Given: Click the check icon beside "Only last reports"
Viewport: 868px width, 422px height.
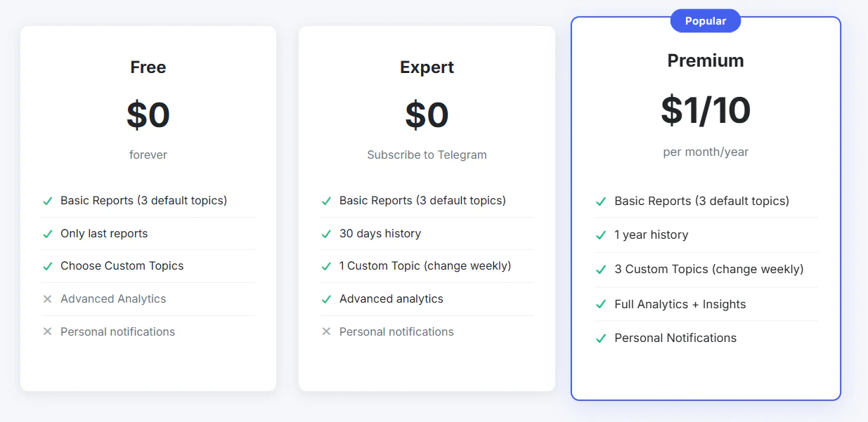Looking at the screenshot, I should coord(48,234).
